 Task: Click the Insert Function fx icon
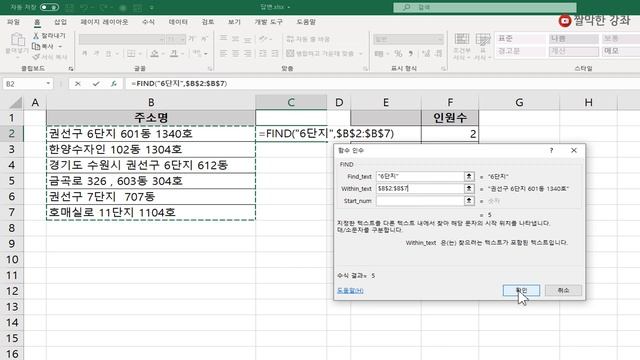[114, 84]
